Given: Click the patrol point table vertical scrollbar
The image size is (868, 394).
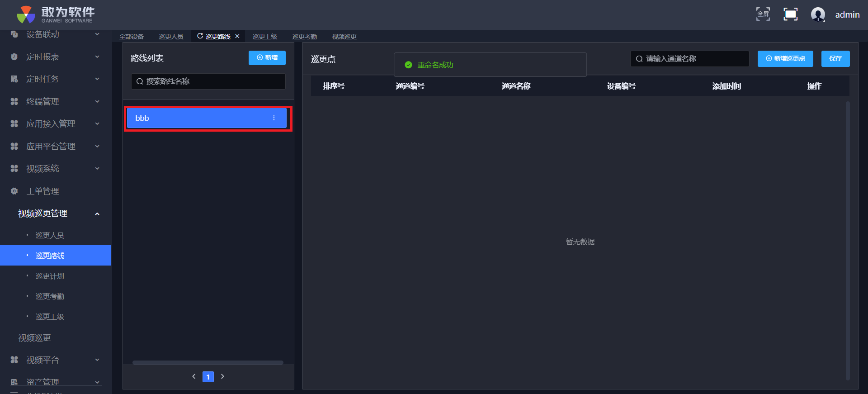Looking at the screenshot, I should 848,241.
